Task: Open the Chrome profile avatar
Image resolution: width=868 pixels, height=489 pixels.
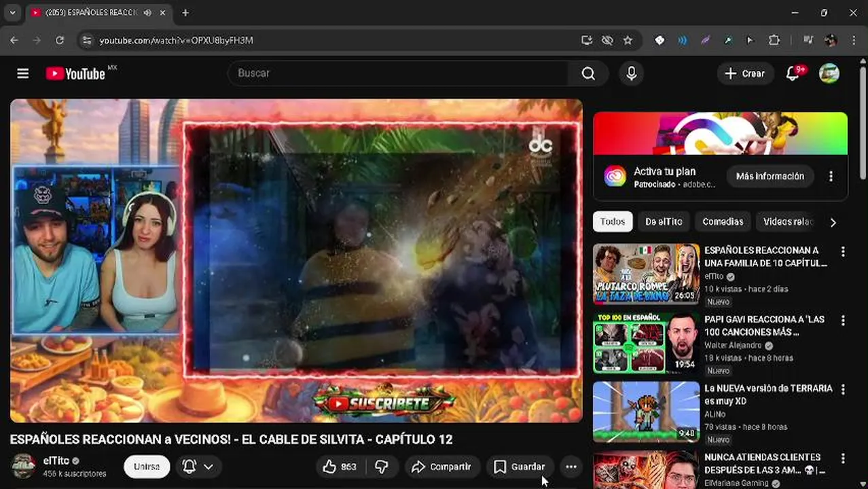Action: (831, 40)
